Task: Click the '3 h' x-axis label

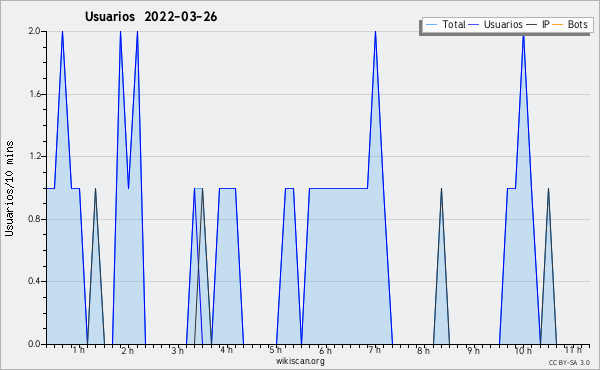Action: [178, 350]
